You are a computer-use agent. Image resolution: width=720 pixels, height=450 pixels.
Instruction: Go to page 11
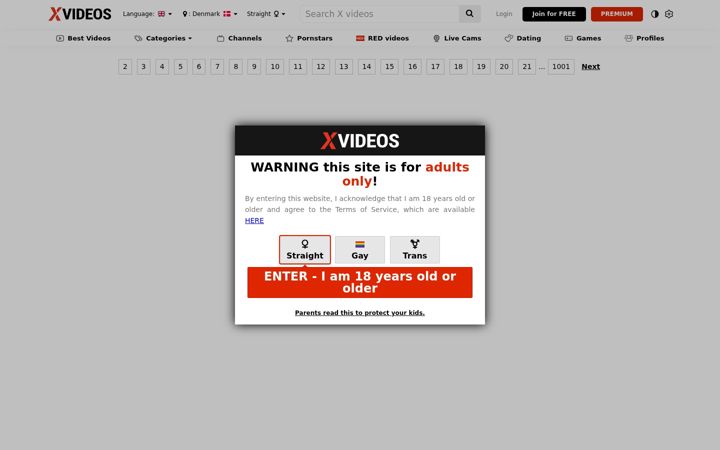coord(298,67)
